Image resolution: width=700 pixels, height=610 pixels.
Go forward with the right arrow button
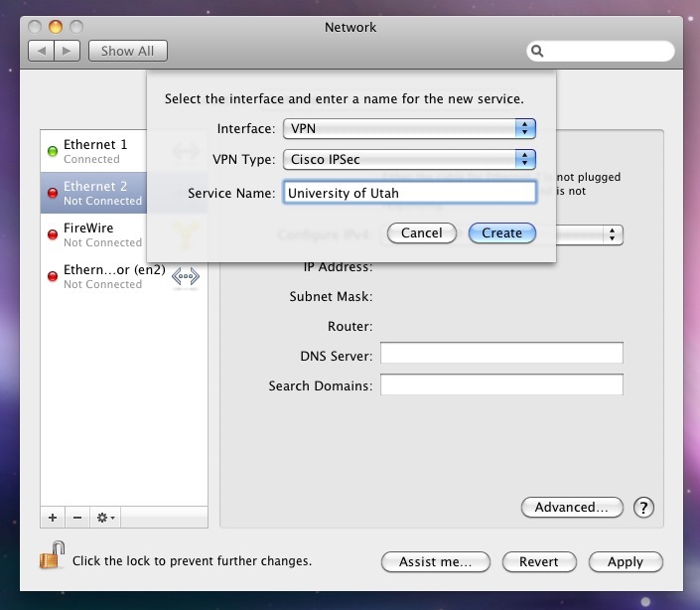[x=67, y=51]
